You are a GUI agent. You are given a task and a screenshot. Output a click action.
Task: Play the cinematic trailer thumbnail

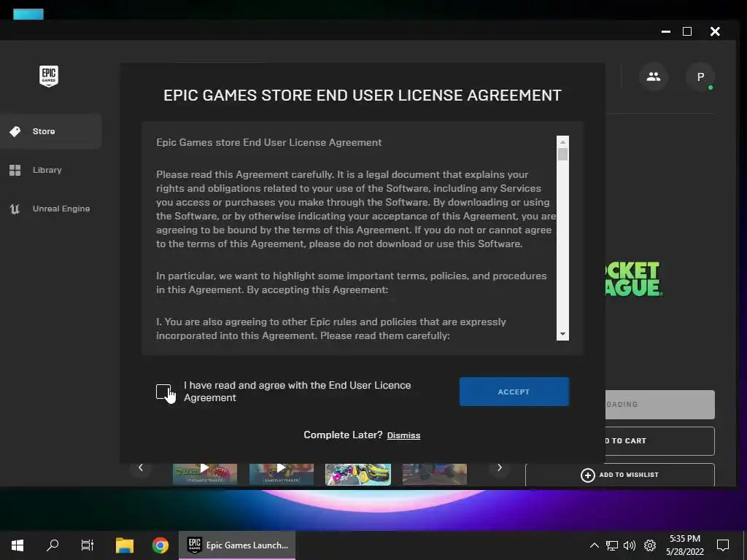coord(205,474)
